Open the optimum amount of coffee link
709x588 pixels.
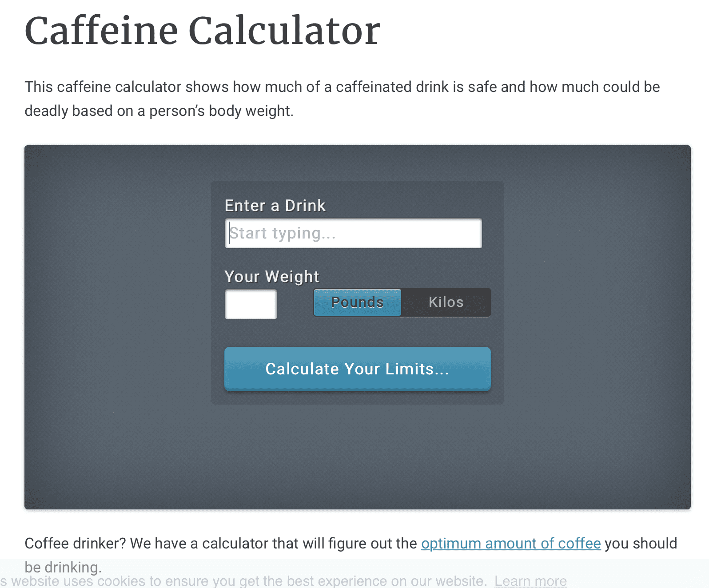tap(511, 543)
